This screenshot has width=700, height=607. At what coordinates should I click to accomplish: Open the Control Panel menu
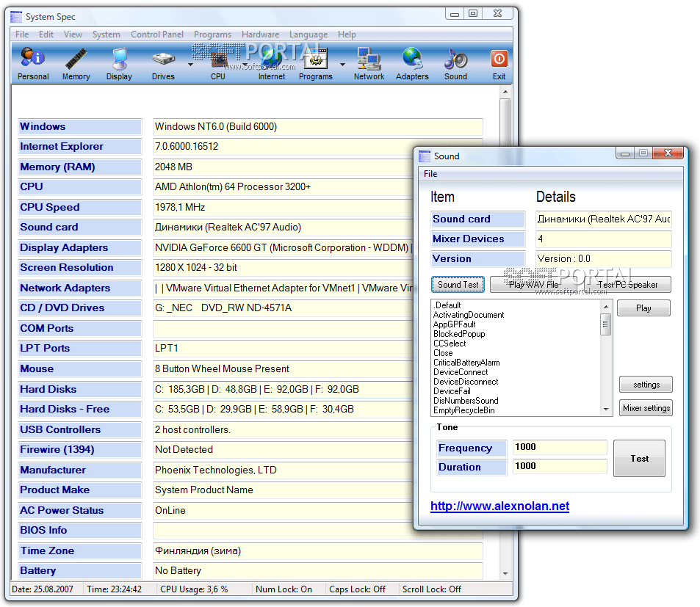click(157, 34)
